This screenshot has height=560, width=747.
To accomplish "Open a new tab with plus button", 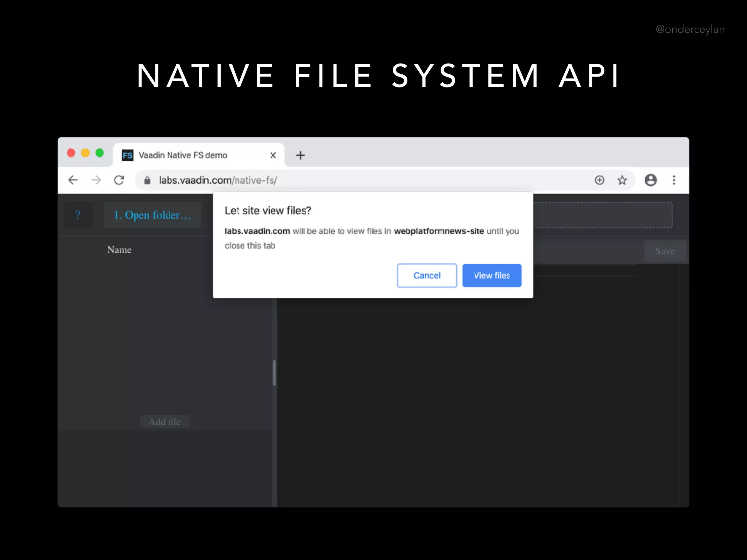I will 300,155.
